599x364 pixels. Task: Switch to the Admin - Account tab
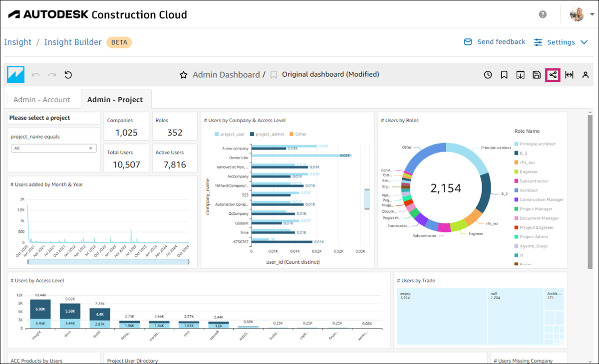pos(43,99)
